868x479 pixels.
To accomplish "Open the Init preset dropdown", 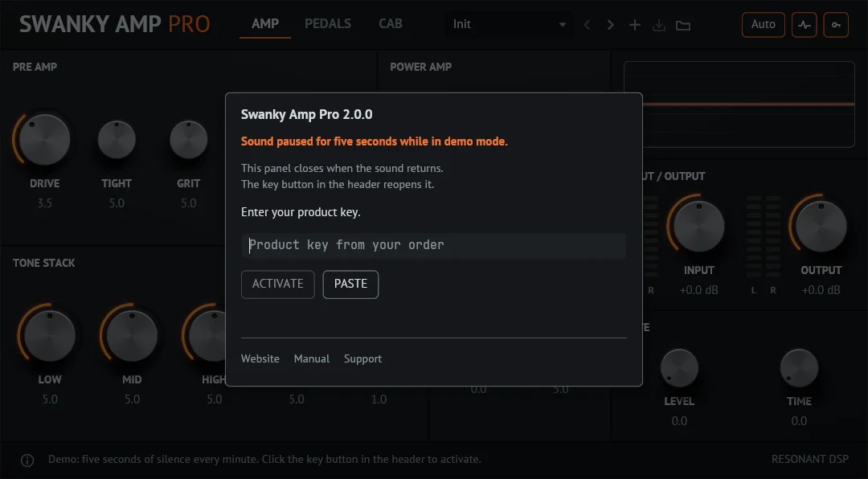I will 510,24.
